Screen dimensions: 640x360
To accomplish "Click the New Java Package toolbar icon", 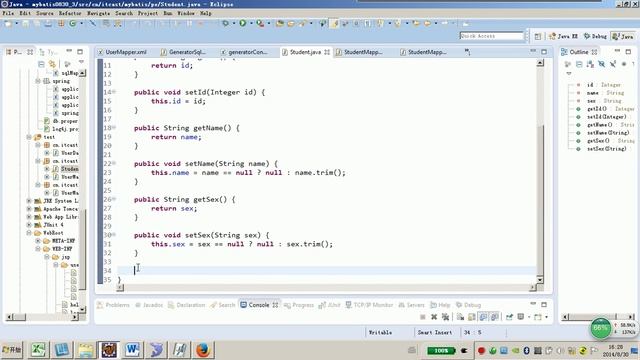I will 61,24.
